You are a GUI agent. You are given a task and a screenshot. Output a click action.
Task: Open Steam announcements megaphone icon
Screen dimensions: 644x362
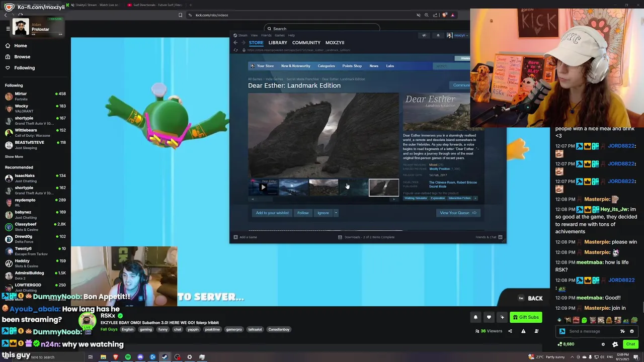coord(424,35)
